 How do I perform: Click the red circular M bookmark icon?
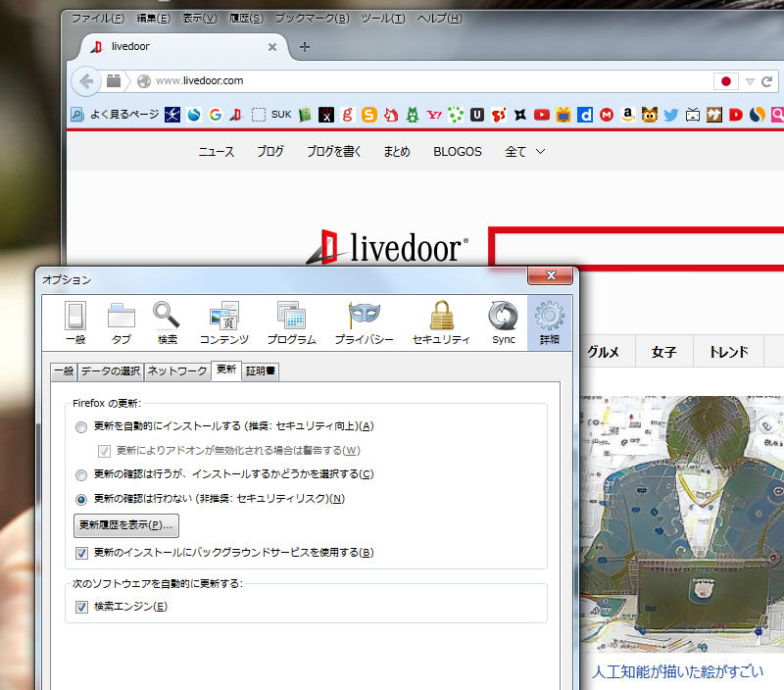click(x=607, y=115)
